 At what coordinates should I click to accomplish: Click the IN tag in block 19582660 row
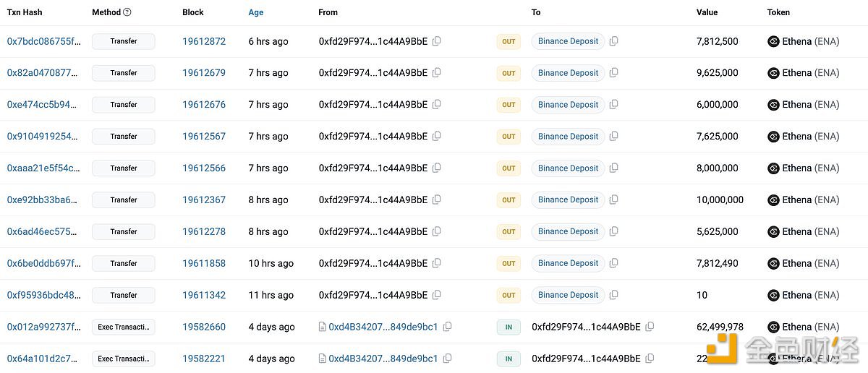click(509, 327)
